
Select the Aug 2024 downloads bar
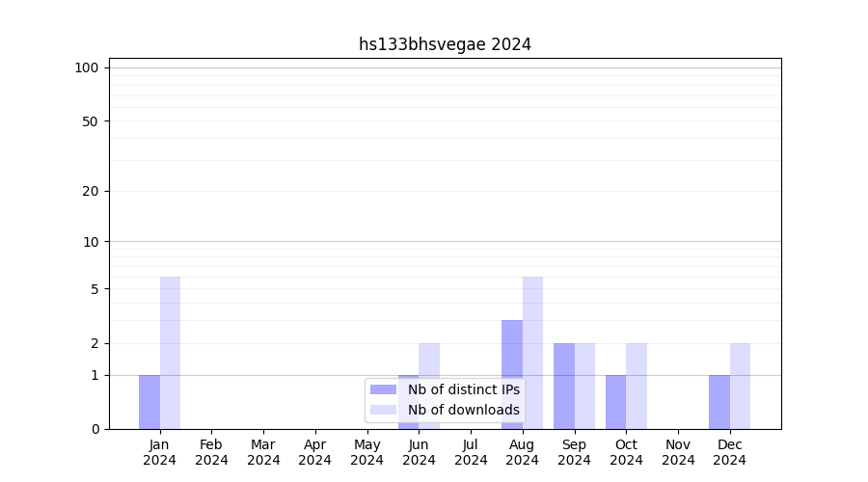532,353
